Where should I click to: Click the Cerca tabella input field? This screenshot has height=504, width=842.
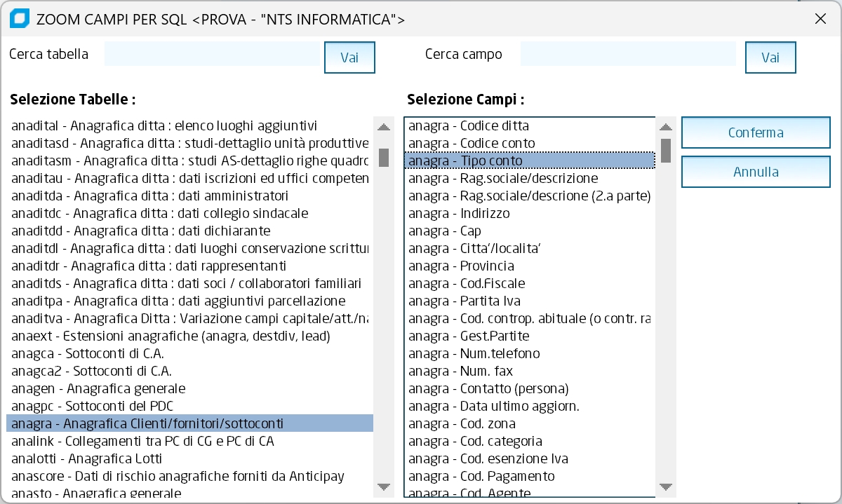click(x=212, y=55)
